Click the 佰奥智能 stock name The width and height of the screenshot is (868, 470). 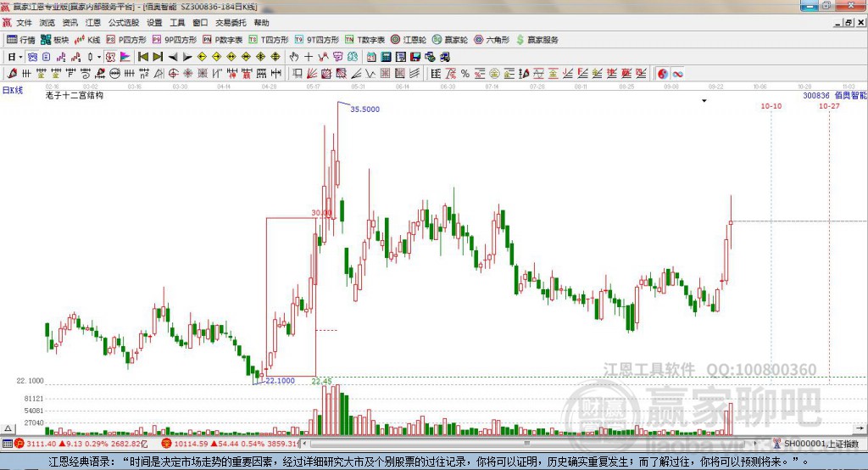click(851, 95)
